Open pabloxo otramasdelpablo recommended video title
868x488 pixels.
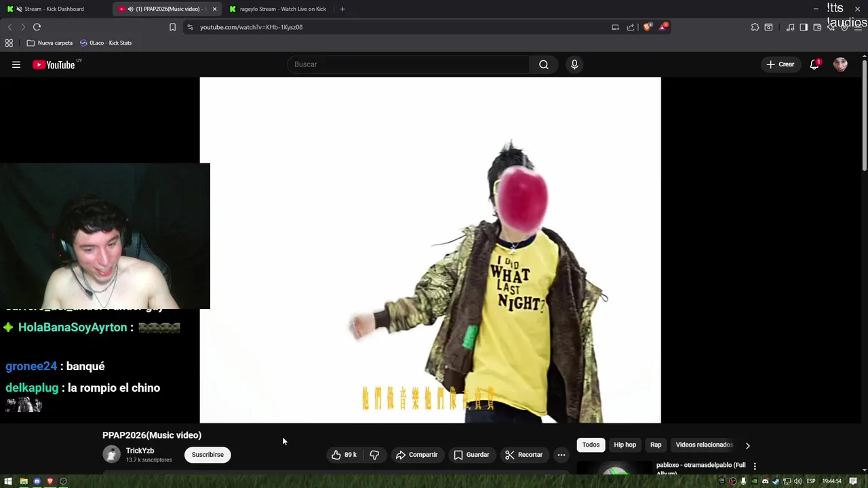[x=701, y=468]
